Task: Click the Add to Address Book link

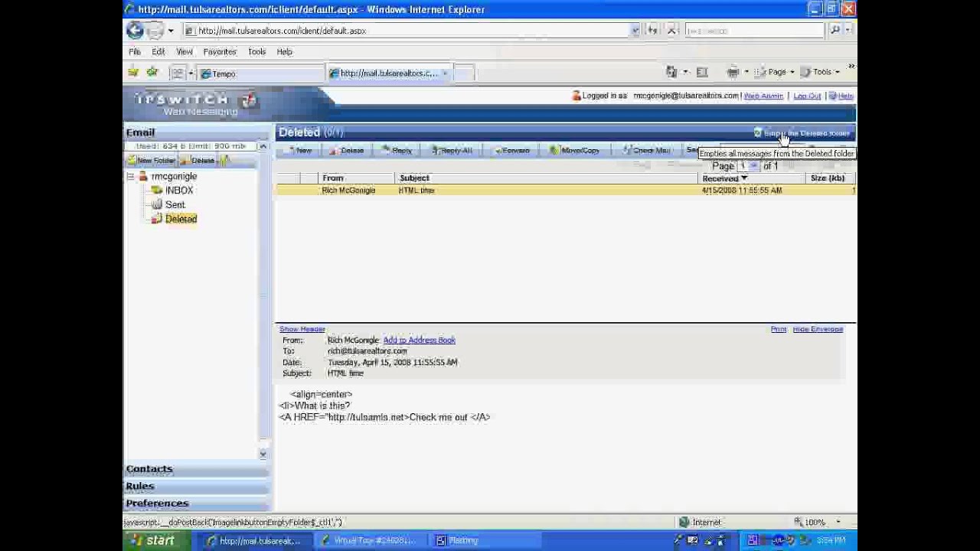Action: tap(419, 341)
